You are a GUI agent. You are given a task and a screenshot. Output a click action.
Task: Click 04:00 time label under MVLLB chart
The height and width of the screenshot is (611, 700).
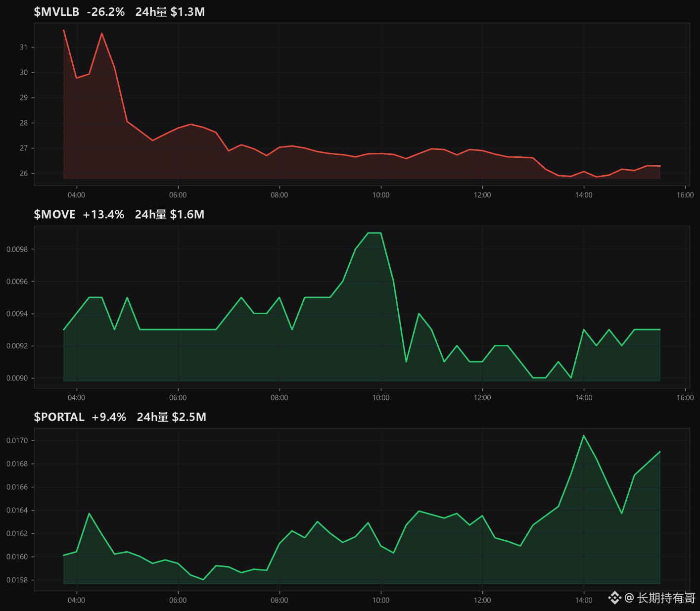tap(76, 195)
